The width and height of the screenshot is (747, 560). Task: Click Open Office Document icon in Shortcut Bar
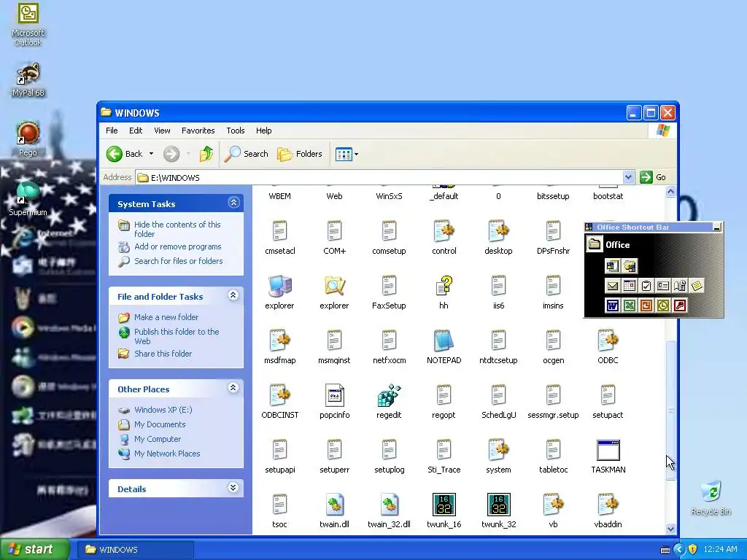[x=630, y=265]
